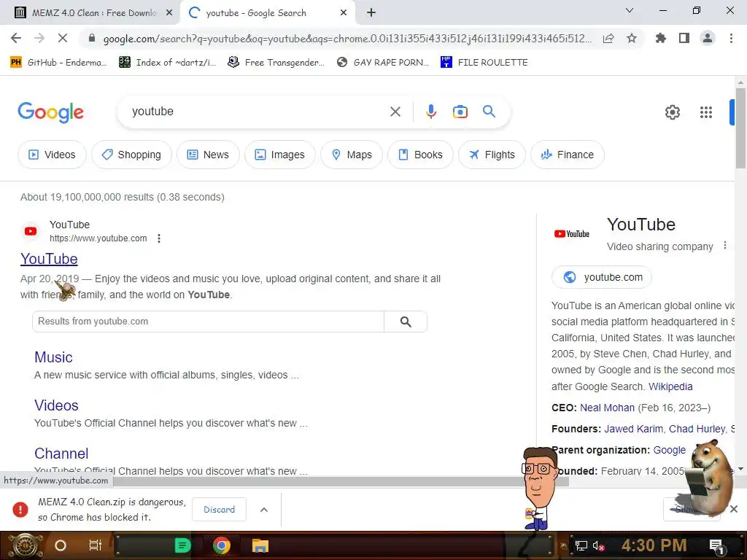The height and width of the screenshot is (560, 747).
Task: Switch to the Maps filter
Action: pyautogui.click(x=352, y=155)
